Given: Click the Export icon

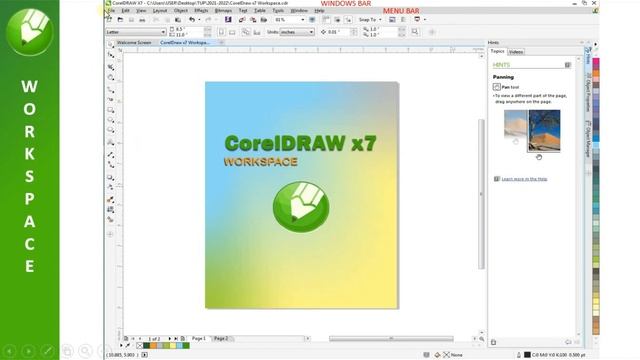Looking at the screenshot, I should pos(253,20).
